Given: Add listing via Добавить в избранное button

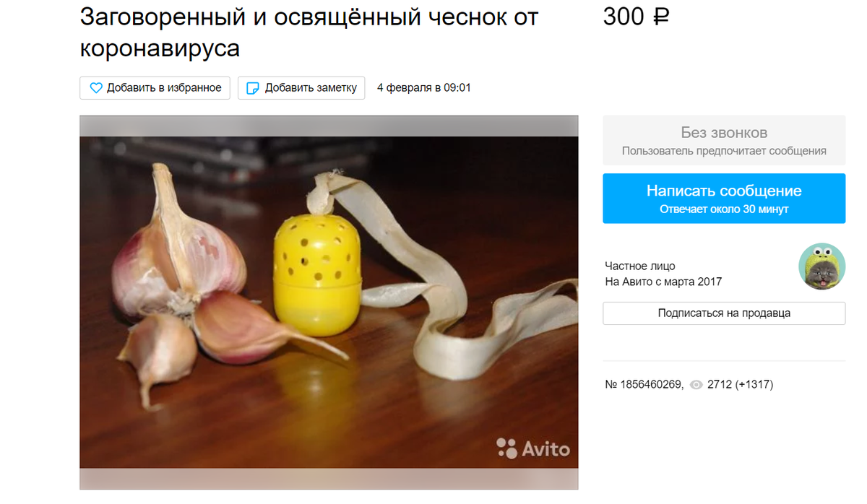Looking at the screenshot, I should tap(155, 88).
